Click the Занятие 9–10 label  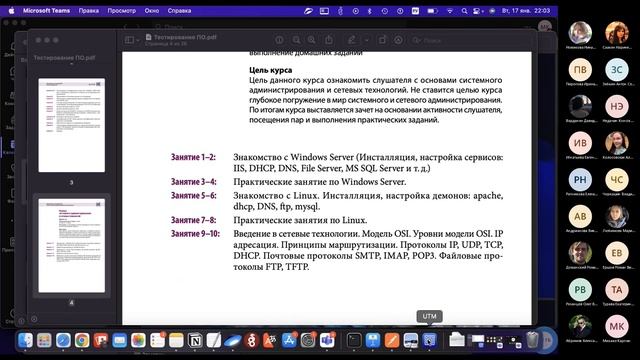point(195,233)
